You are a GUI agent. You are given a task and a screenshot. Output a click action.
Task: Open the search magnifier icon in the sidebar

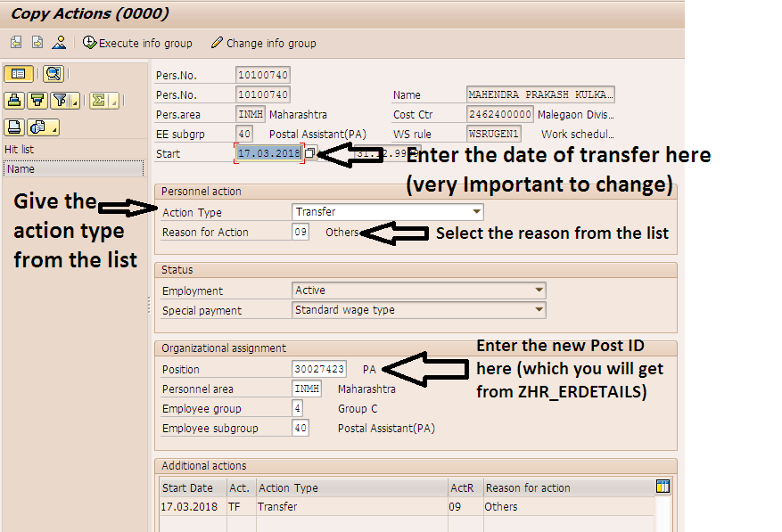pyautogui.click(x=53, y=73)
